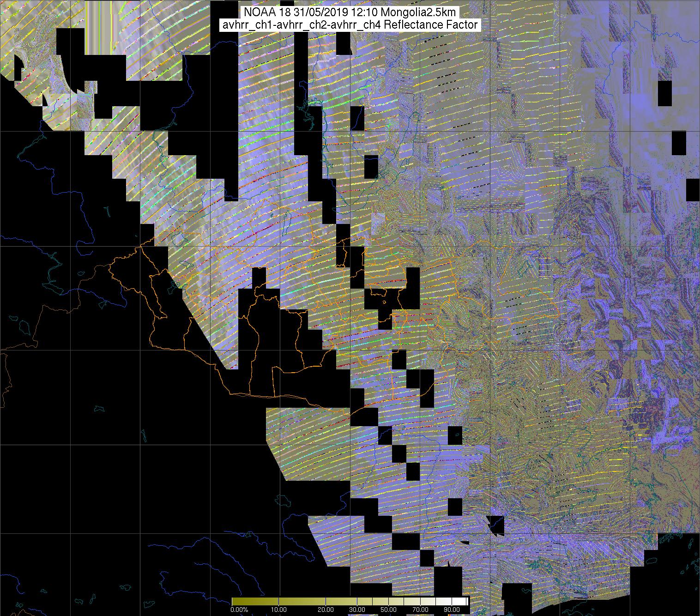Click the "avhrr_ch1-avhrr_ch2-avhrr_ch4 Reflectance Factor" caption
The width and height of the screenshot is (700, 616).
(350, 25)
